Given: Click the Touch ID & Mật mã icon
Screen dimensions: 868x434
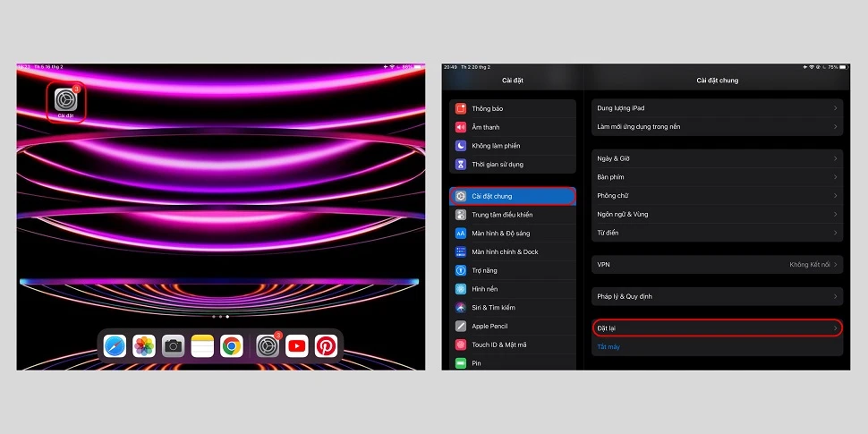Looking at the screenshot, I should pyautogui.click(x=461, y=345).
